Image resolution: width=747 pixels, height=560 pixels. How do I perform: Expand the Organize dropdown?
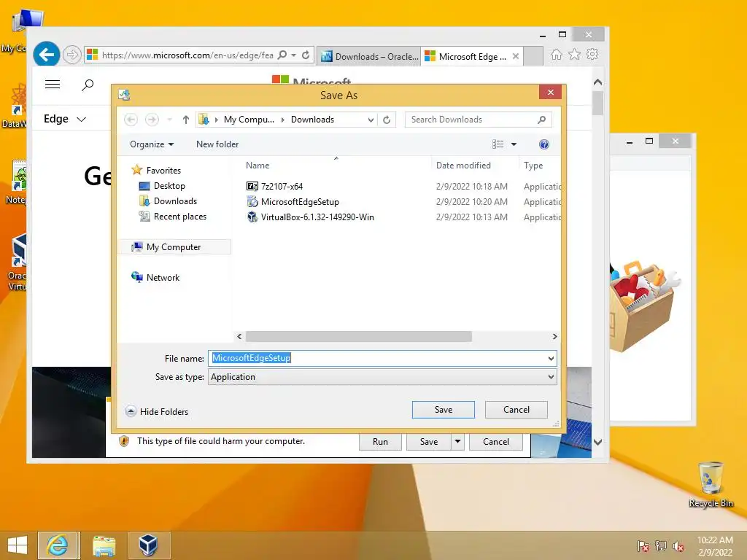pyautogui.click(x=152, y=144)
